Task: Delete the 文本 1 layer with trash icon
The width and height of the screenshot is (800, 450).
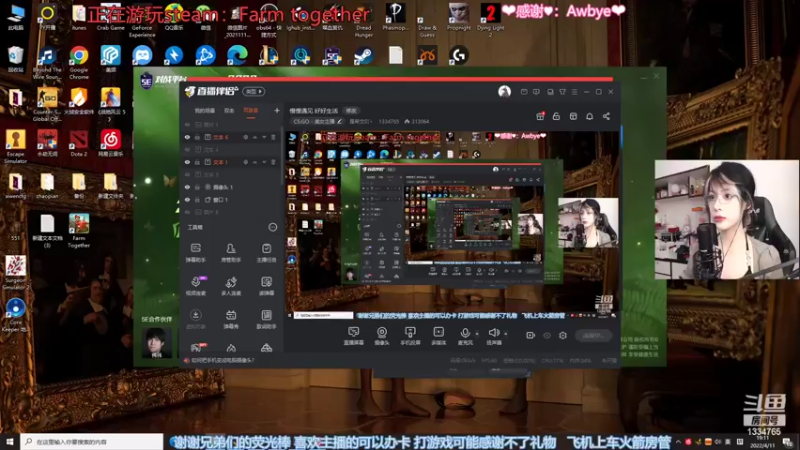Action: 273,162
